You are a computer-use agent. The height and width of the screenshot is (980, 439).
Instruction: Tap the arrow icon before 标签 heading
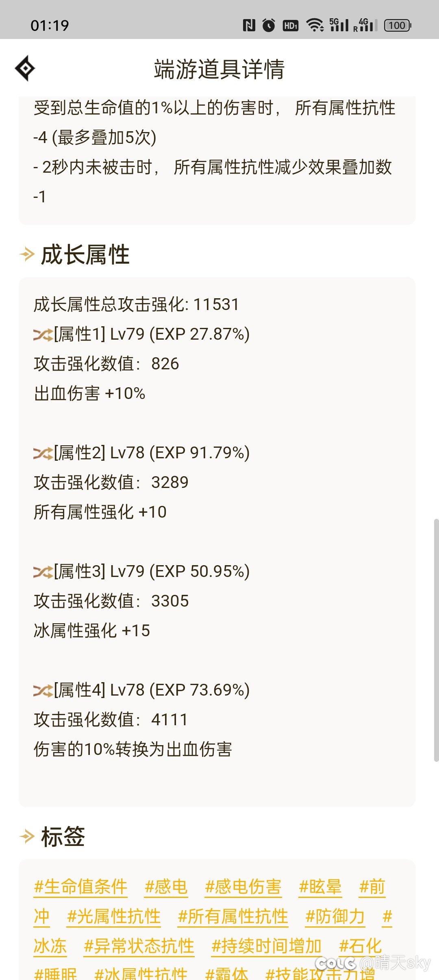click(x=27, y=836)
